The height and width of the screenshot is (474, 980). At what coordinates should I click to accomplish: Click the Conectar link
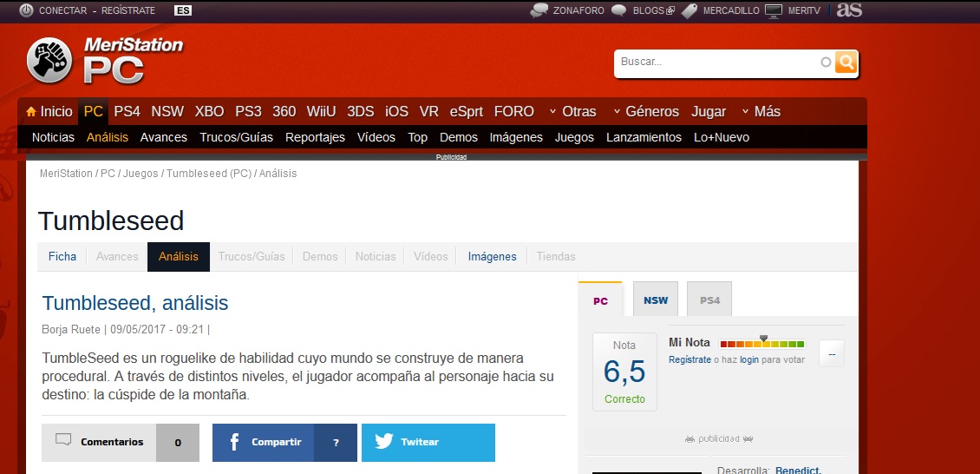click(62, 10)
